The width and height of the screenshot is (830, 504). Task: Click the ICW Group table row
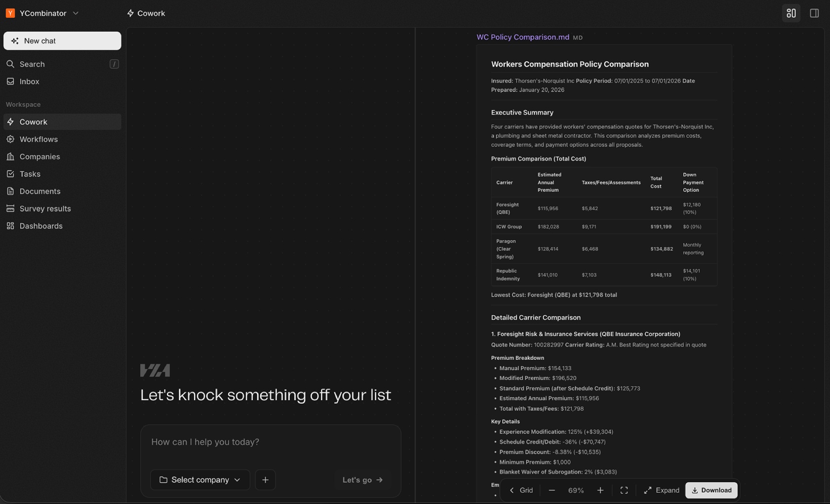coord(604,227)
